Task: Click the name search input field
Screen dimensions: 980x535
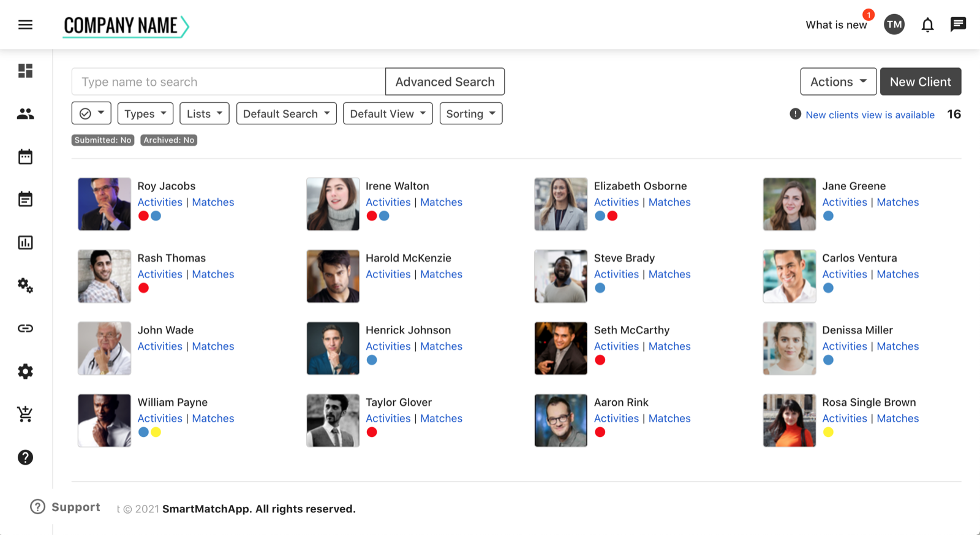Action: pyautogui.click(x=228, y=82)
